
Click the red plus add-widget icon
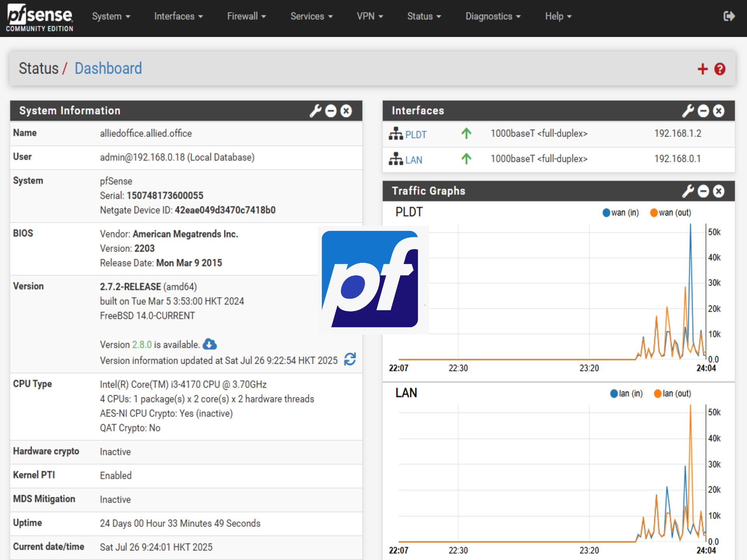pyautogui.click(x=702, y=69)
